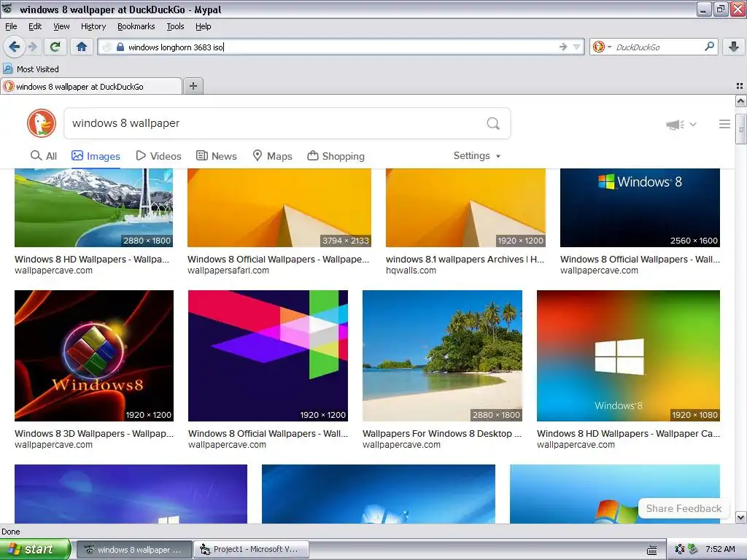747x560 pixels.
Task: Switch to the News tab
Action: (x=217, y=156)
